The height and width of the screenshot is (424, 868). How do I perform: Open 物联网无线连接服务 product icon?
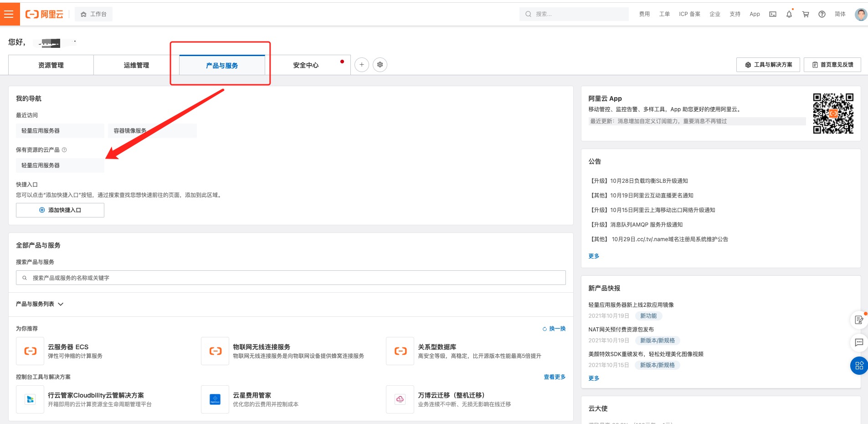pyautogui.click(x=215, y=351)
